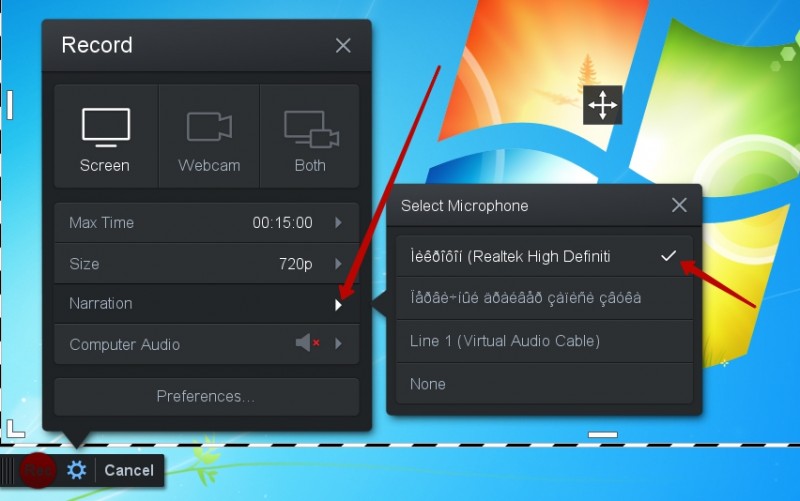Click the muted speaker icon in Computer Audio
Viewport: 800px width, 501px height.
point(308,343)
